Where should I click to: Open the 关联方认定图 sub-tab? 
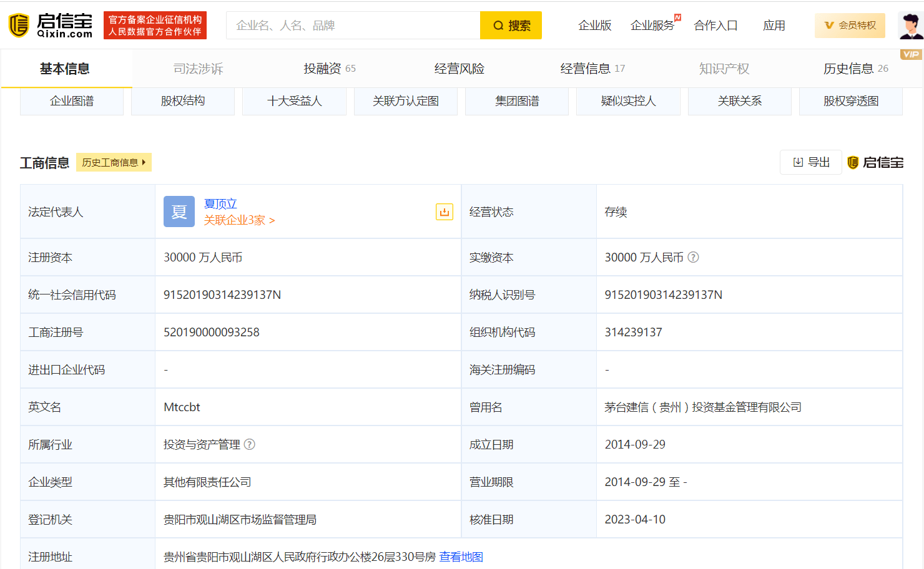pos(406,101)
